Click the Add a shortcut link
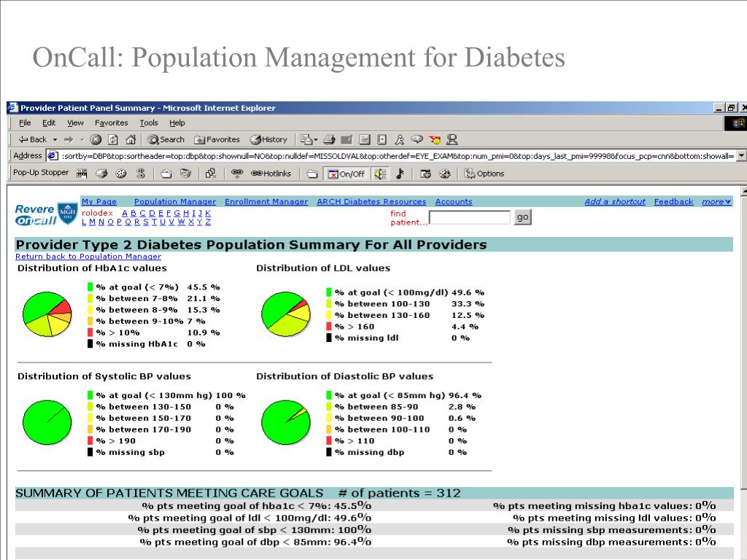 615,201
